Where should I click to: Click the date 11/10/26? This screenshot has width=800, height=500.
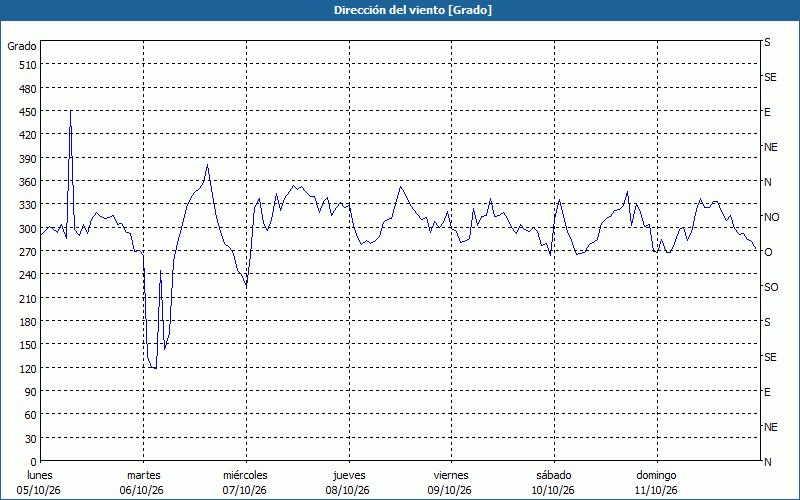[x=656, y=490]
